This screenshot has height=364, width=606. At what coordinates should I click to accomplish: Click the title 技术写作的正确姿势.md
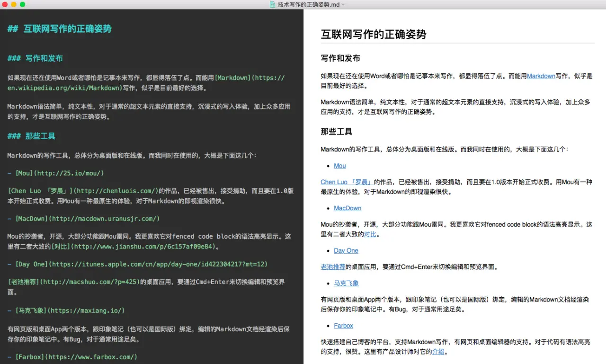[309, 5]
